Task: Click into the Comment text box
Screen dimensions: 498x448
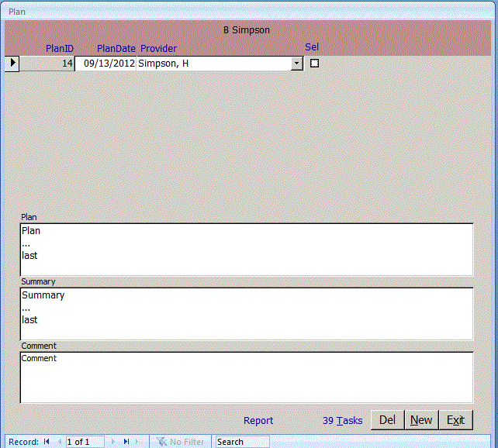Action: pyautogui.click(x=247, y=377)
